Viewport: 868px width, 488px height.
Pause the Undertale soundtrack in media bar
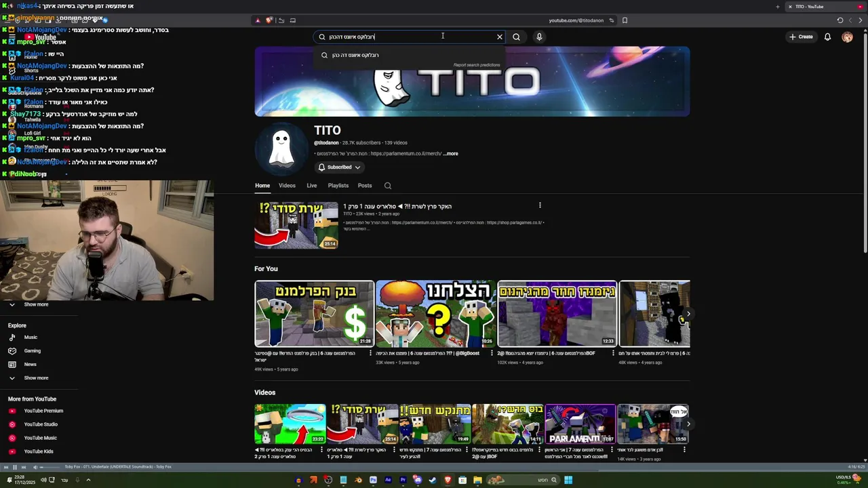coord(15,467)
